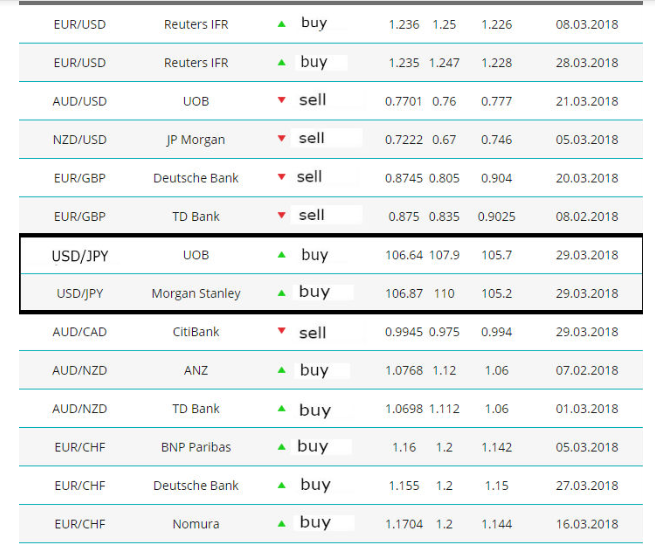Select the 0.9945 price value
Viewport: 655px width, 550px height.
404,332
